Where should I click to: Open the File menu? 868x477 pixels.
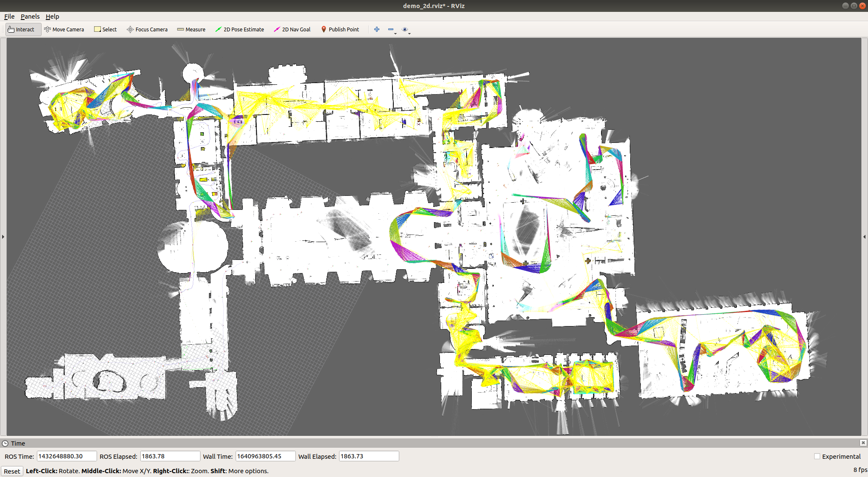pos(9,17)
